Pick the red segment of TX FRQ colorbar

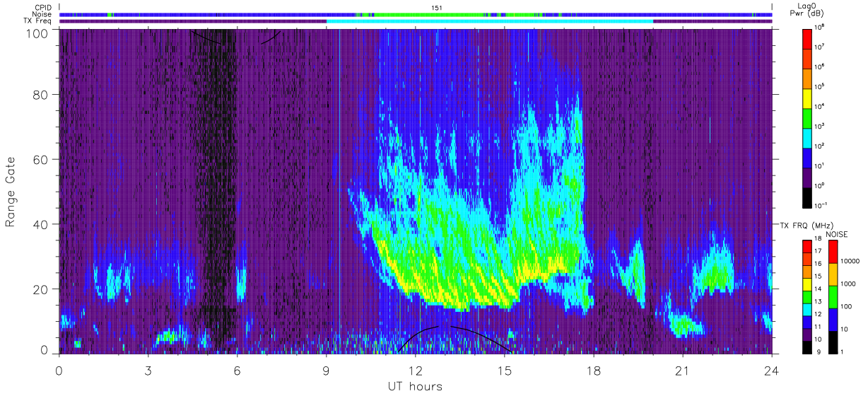coord(807,246)
